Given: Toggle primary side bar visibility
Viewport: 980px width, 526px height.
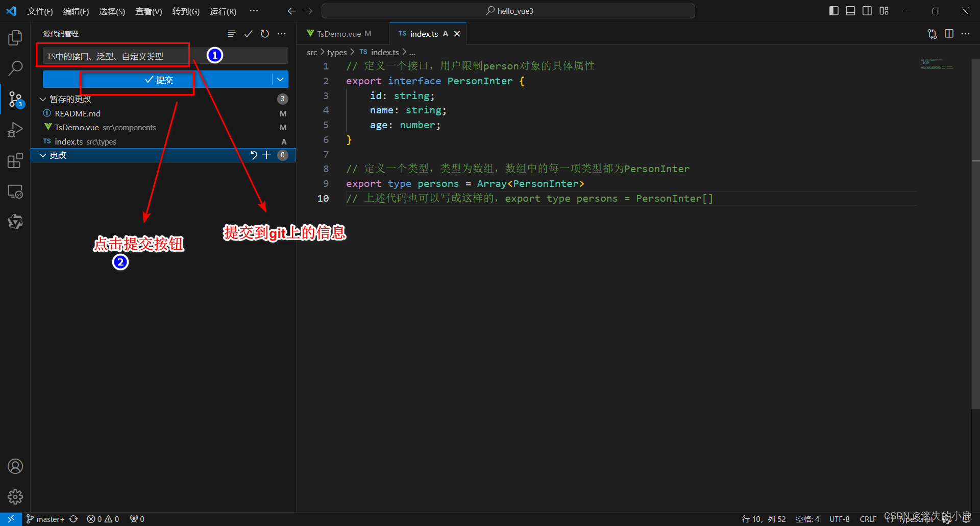Looking at the screenshot, I should pos(834,11).
